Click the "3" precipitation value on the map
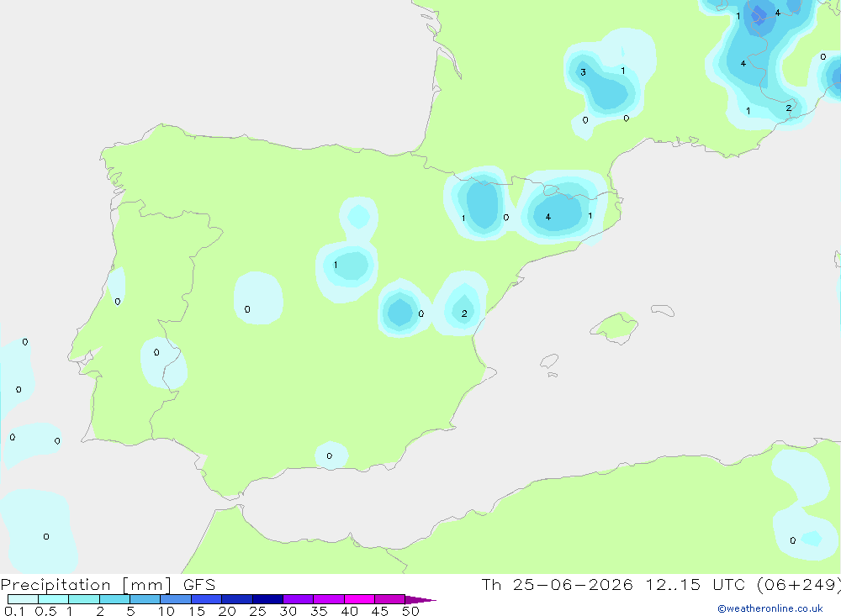Image resolution: width=841 pixels, height=616 pixels. (583, 72)
